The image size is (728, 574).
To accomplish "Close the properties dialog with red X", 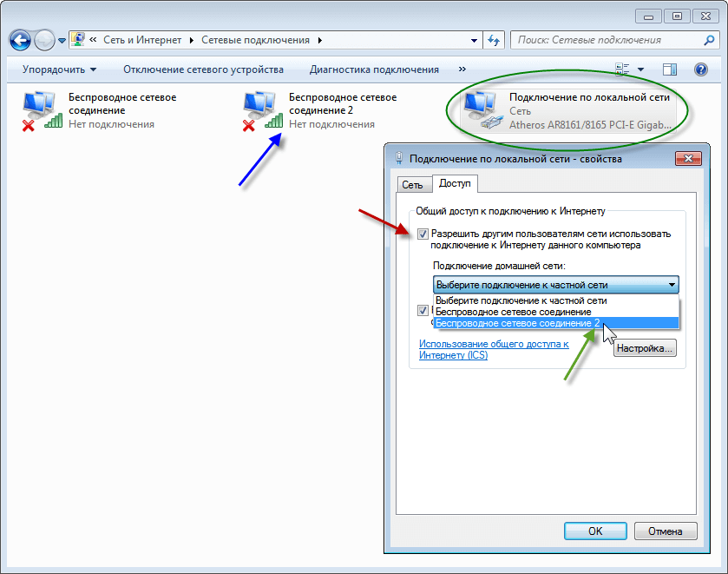I will (688, 159).
